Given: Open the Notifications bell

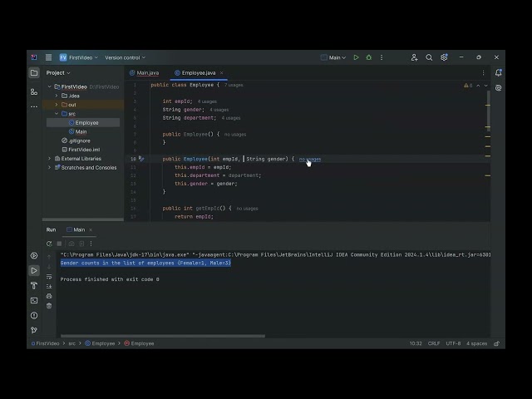Looking at the screenshot, I should (x=498, y=72).
